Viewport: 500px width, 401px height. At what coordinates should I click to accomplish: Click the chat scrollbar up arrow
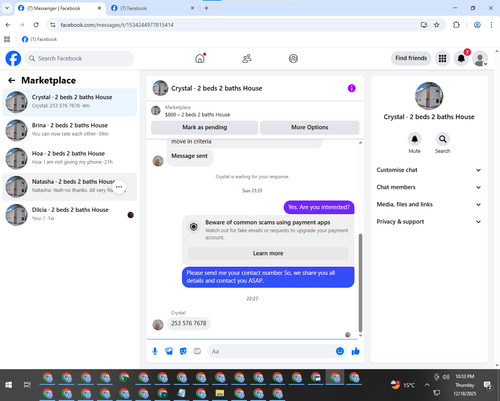click(360, 143)
